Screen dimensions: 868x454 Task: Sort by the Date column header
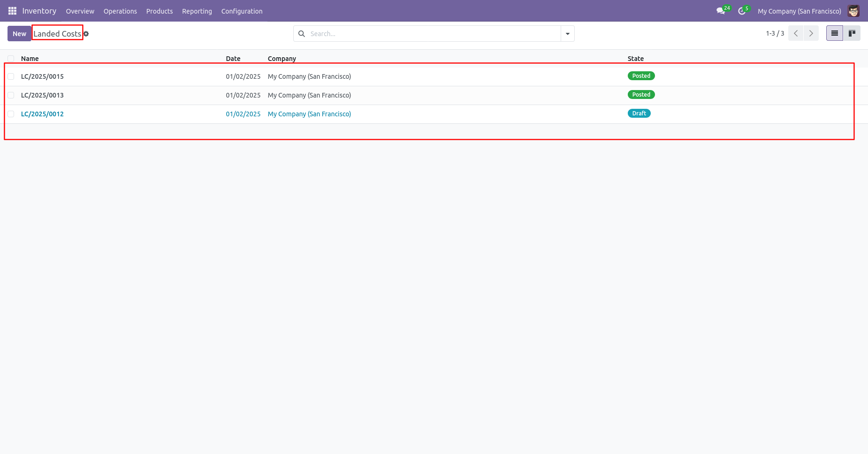(233, 59)
